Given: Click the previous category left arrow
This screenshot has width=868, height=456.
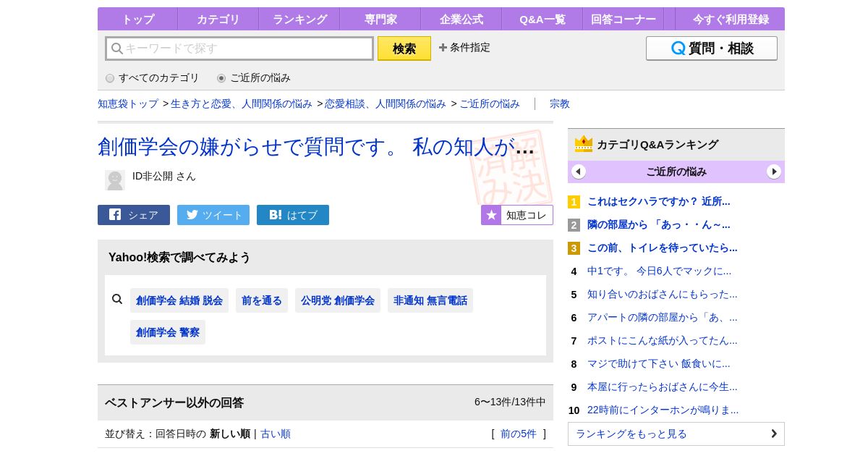Looking at the screenshot, I should tap(579, 172).
